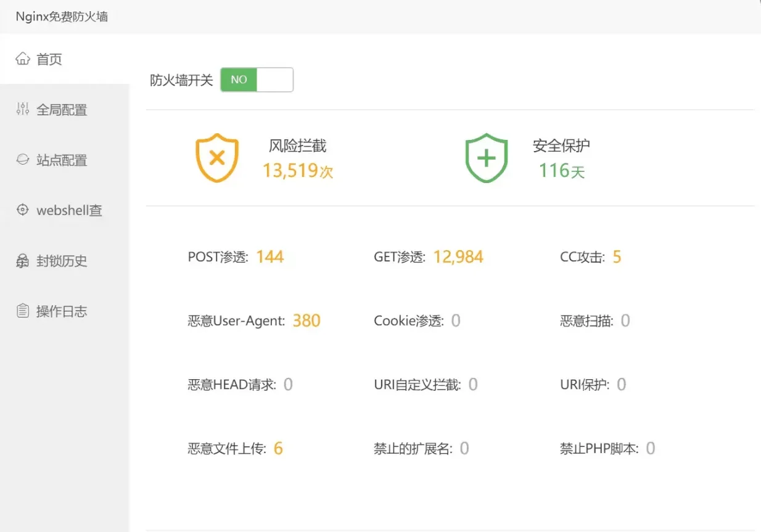Click the clipboard icon for 操作日志
This screenshot has height=532, width=761.
pyautogui.click(x=23, y=311)
